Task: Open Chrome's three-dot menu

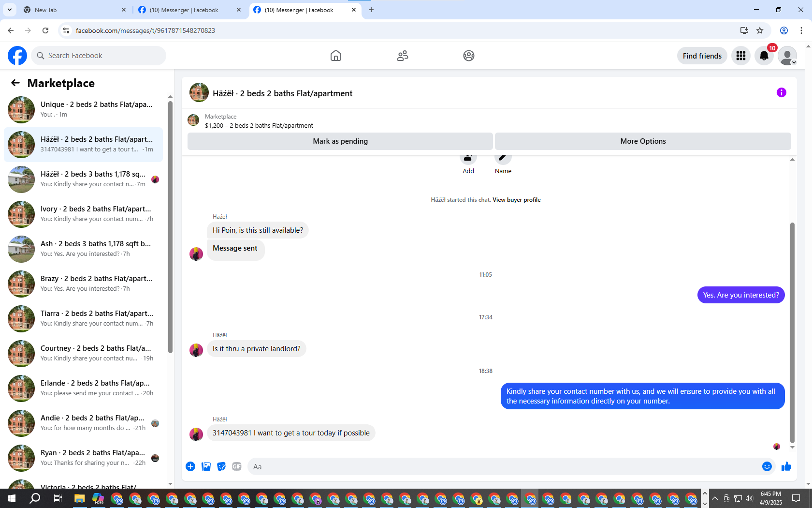Action: click(x=801, y=30)
